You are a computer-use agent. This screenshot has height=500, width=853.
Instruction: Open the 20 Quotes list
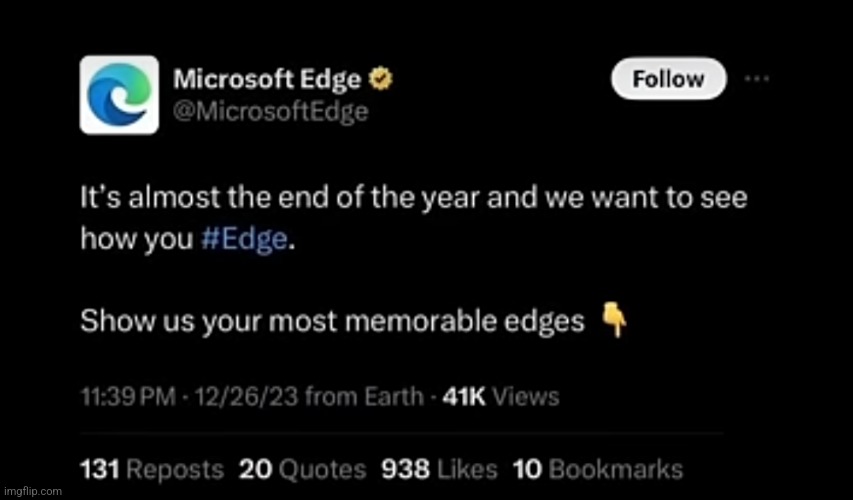tap(302, 469)
